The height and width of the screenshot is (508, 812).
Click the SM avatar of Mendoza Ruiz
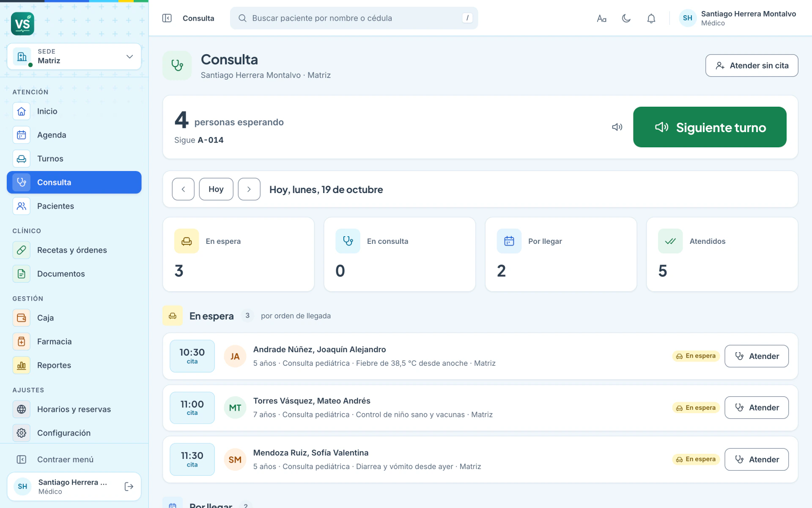coord(235,460)
